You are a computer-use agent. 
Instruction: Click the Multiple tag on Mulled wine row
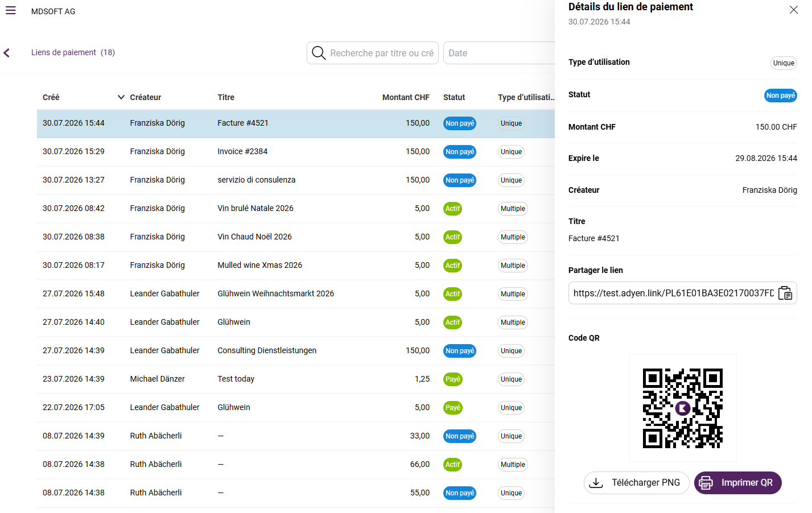click(513, 266)
